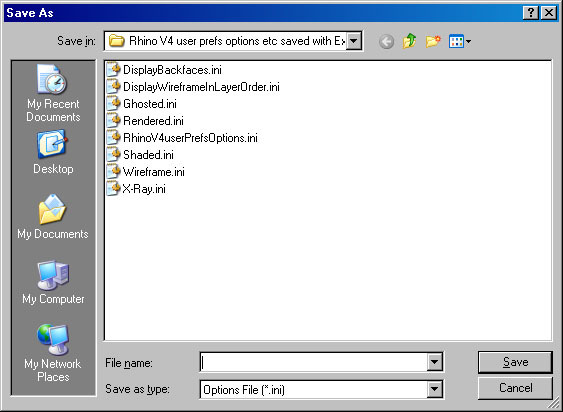The width and height of the screenshot is (563, 412).
Task: Click the Cancel button
Action: (515, 388)
